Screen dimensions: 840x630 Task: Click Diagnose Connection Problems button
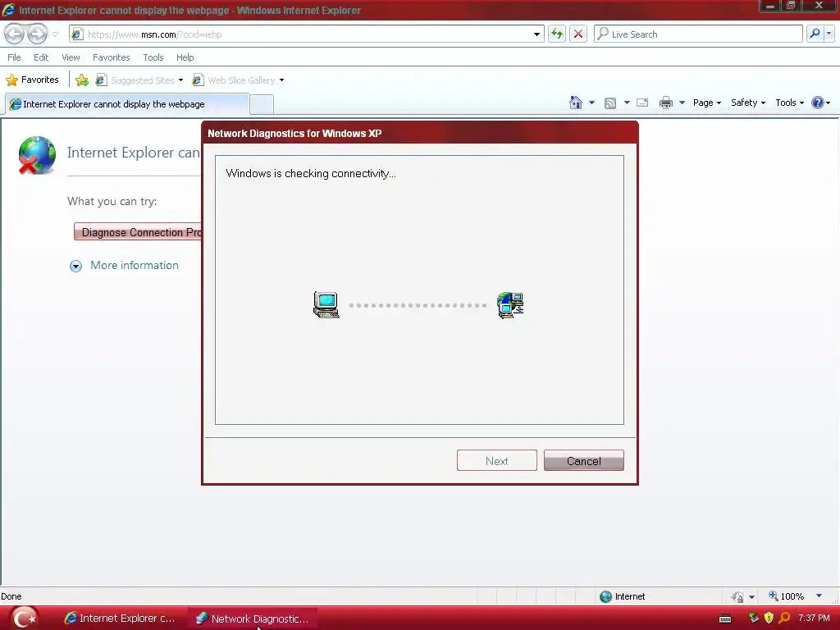pyautogui.click(x=138, y=232)
